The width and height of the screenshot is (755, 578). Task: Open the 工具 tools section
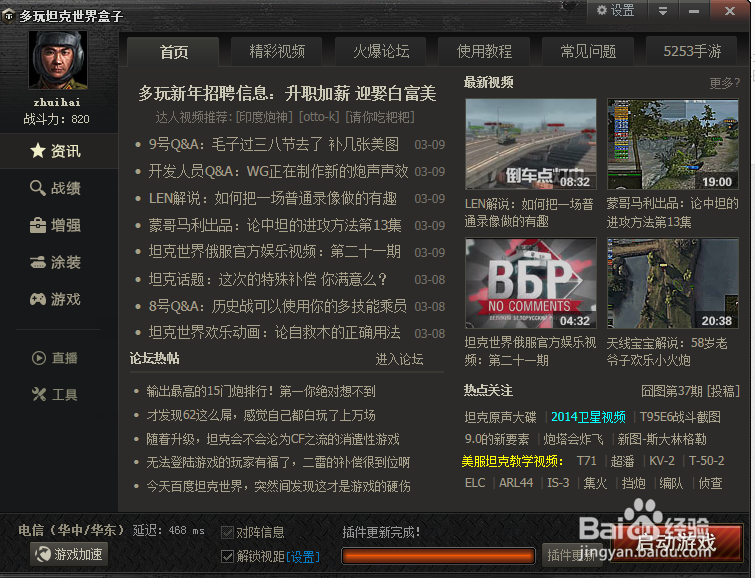click(x=55, y=394)
